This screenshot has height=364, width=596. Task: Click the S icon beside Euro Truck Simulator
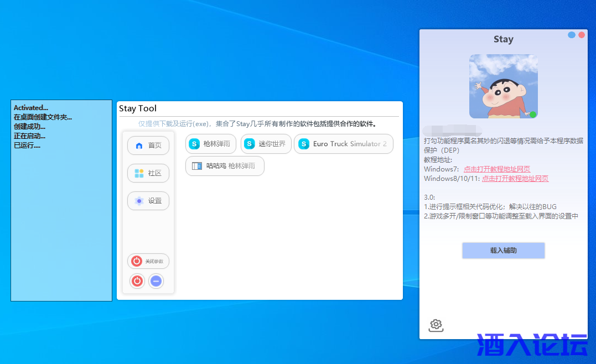(x=304, y=144)
